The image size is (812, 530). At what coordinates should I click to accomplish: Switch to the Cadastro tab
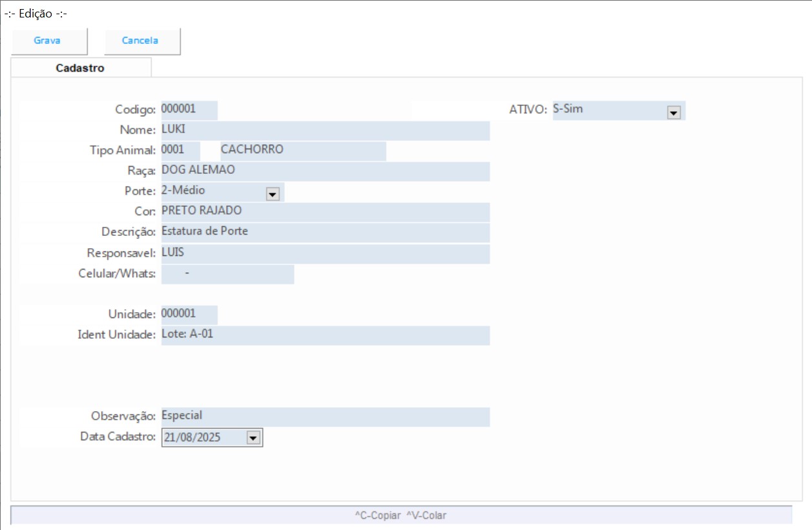[x=80, y=68]
